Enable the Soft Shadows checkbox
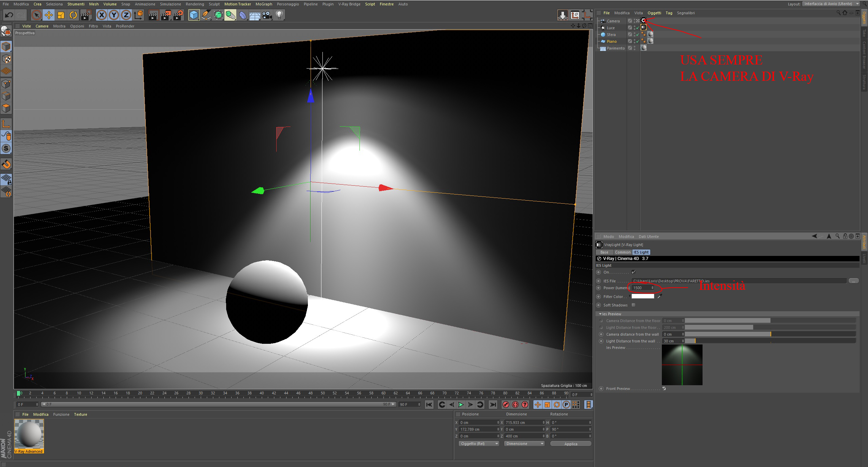This screenshot has width=868, height=467. point(633,305)
